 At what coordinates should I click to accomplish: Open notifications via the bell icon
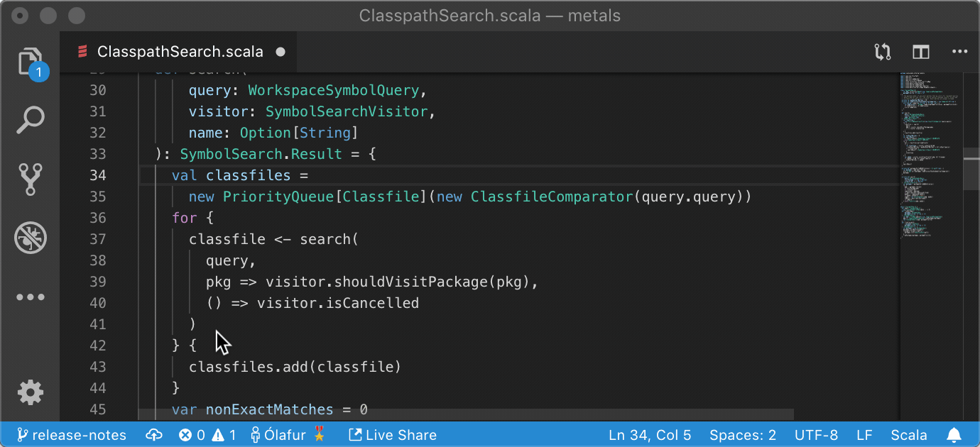954,434
